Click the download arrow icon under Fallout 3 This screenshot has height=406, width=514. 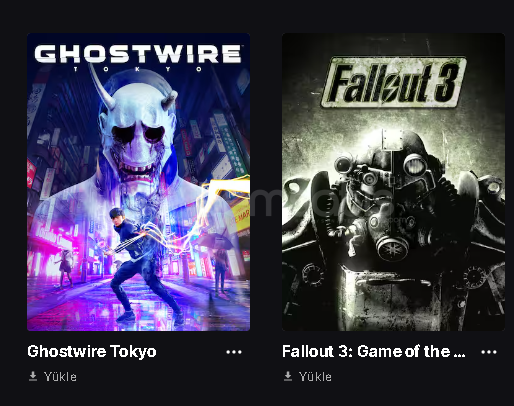[x=288, y=376]
